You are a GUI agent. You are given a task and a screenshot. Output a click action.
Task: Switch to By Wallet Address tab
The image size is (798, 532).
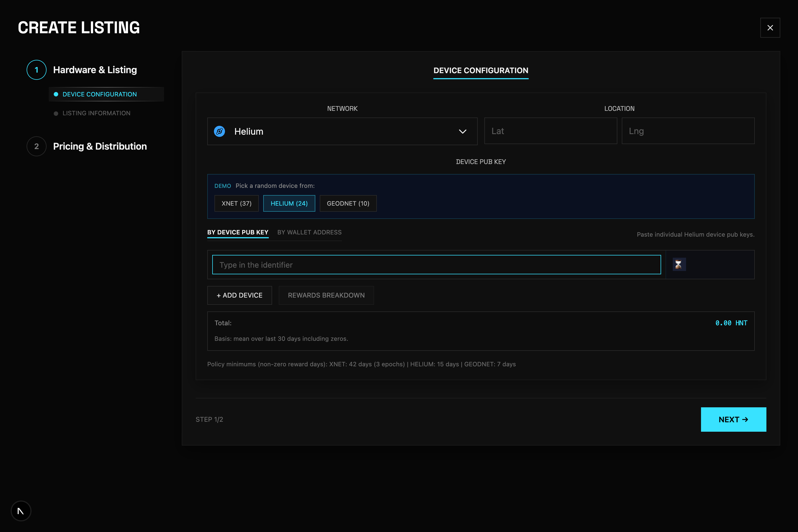click(x=310, y=232)
